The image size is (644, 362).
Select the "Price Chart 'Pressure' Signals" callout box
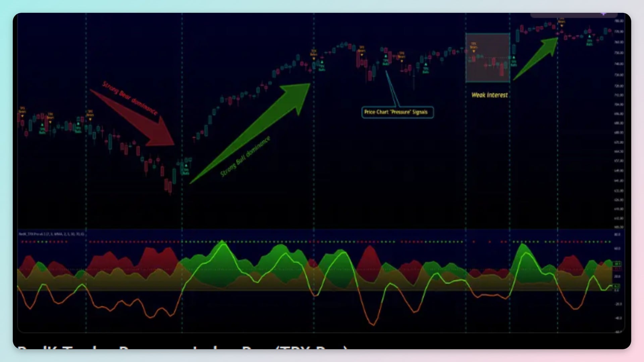tap(397, 112)
